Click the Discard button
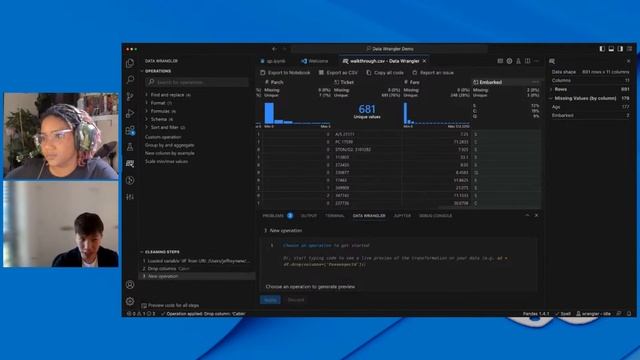 (x=296, y=300)
